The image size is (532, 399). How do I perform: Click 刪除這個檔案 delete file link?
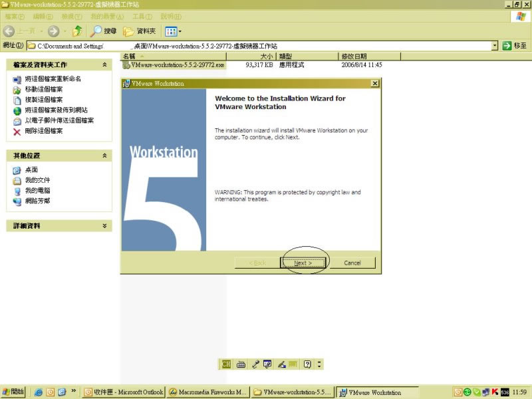pyautogui.click(x=43, y=131)
